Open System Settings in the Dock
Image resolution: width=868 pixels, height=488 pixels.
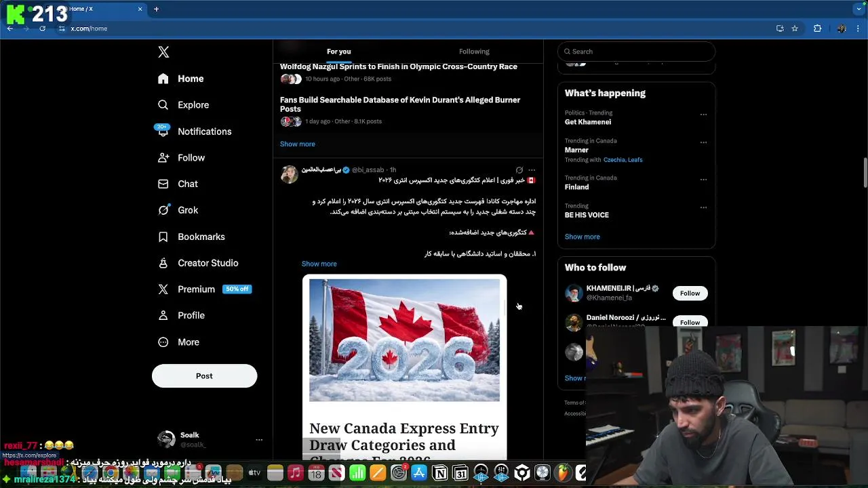click(x=399, y=473)
